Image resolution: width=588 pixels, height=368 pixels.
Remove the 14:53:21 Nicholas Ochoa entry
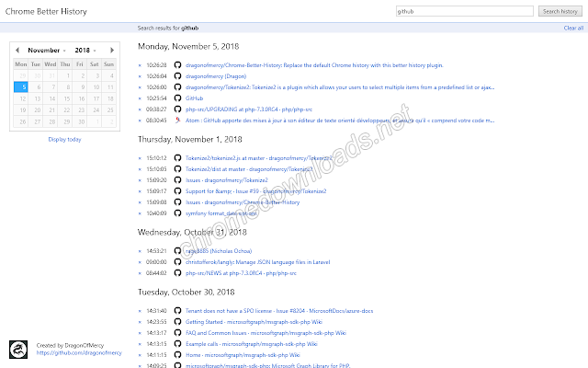pyautogui.click(x=140, y=251)
